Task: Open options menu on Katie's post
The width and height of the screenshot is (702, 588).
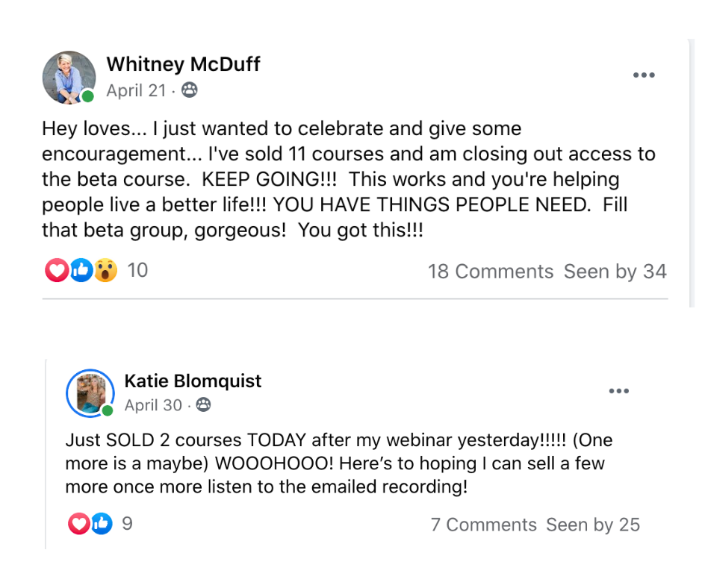Action: pyautogui.click(x=619, y=391)
